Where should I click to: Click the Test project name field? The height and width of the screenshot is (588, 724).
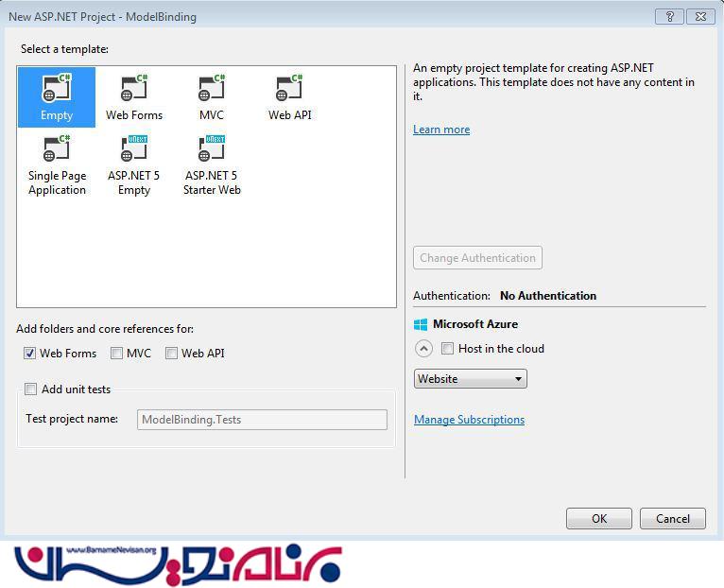[x=262, y=420]
